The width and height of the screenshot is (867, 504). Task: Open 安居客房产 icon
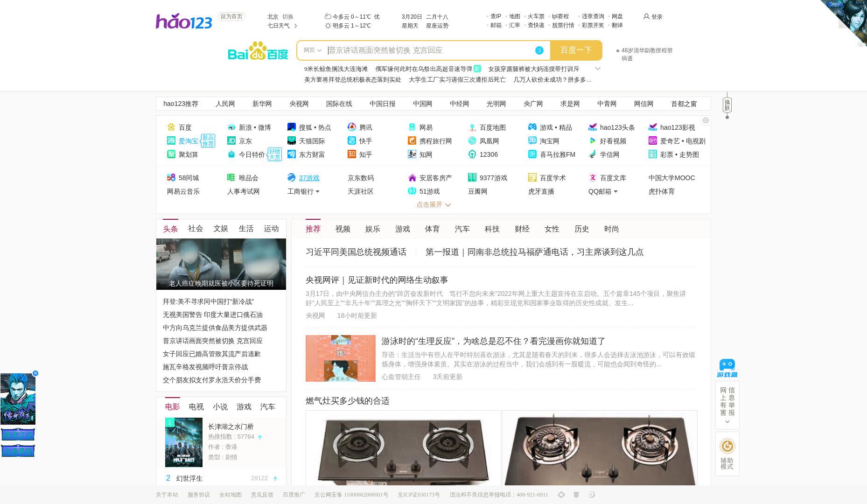coord(412,178)
